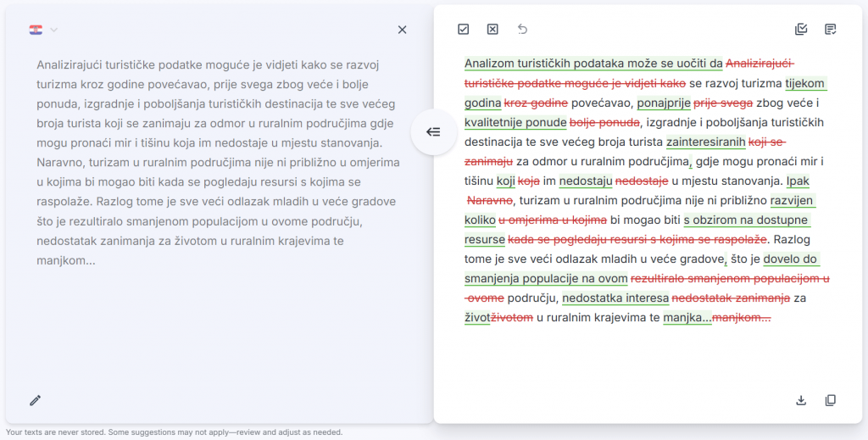Click the pencil edit icon
The width and height of the screenshot is (868, 440).
[35, 400]
